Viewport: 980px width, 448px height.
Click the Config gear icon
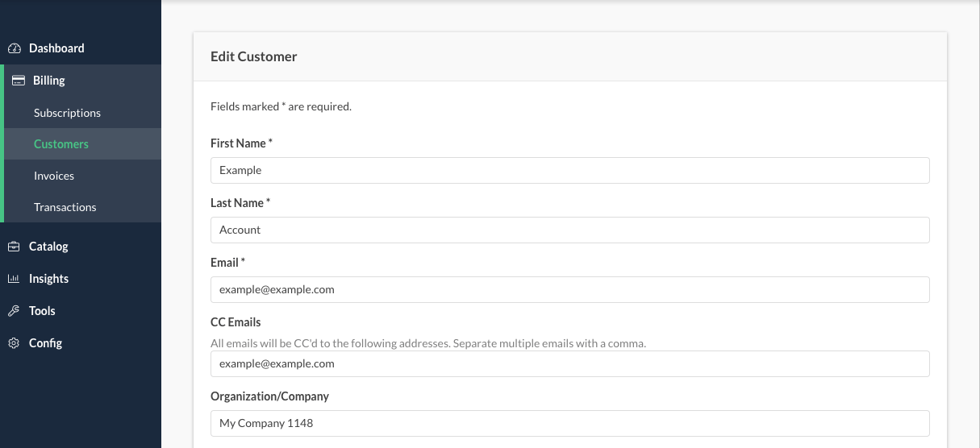tap(14, 343)
